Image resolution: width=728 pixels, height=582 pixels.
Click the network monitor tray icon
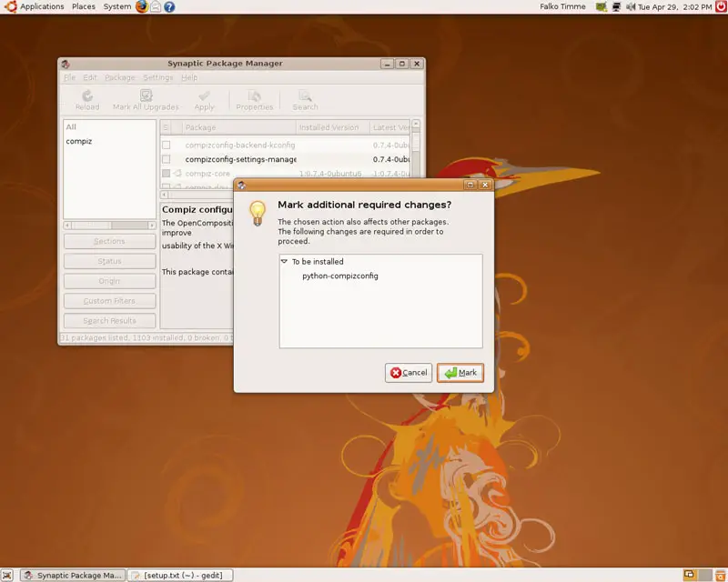click(x=616, y=7)
